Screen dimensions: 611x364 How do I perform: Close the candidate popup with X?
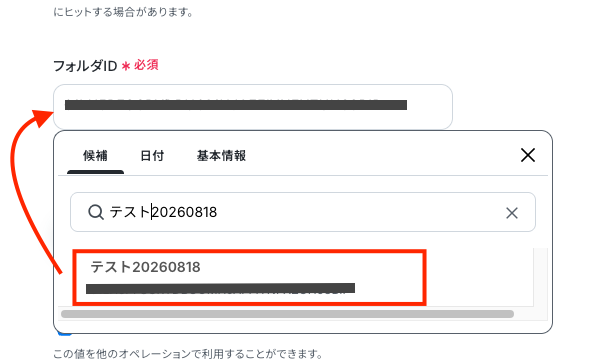tap(528, 155)
